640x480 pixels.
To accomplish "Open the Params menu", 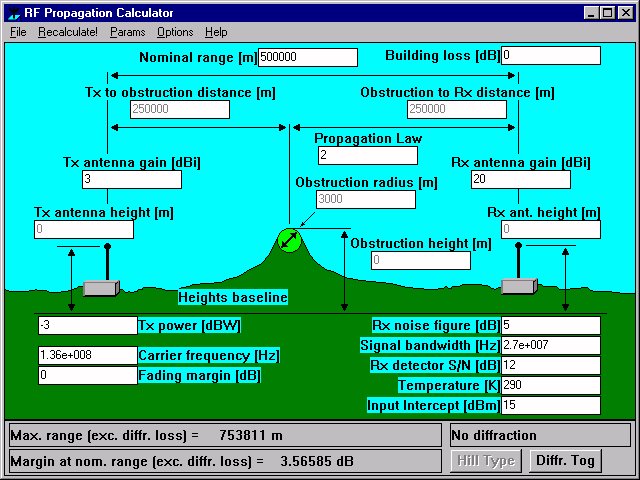I will click(x=127, y=32).
